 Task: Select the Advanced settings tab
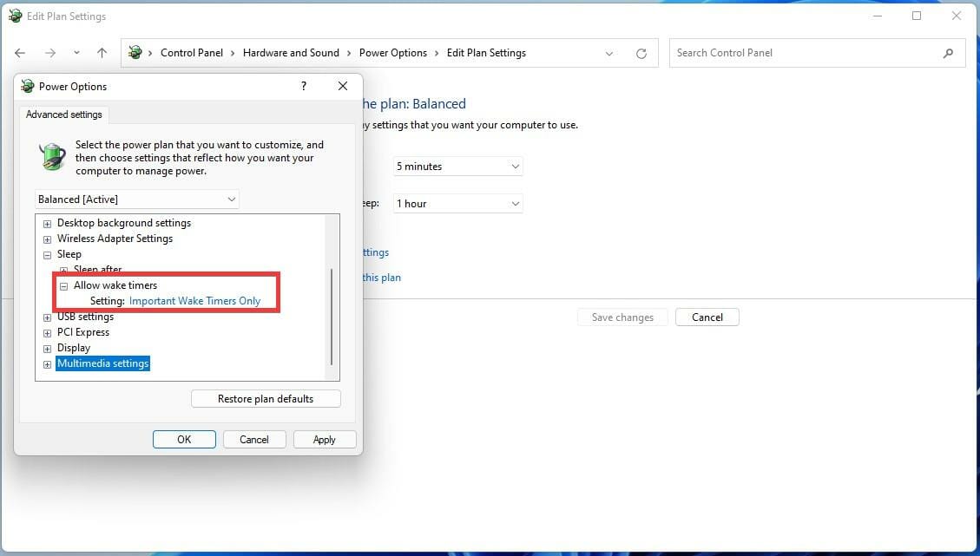(63, 114)
